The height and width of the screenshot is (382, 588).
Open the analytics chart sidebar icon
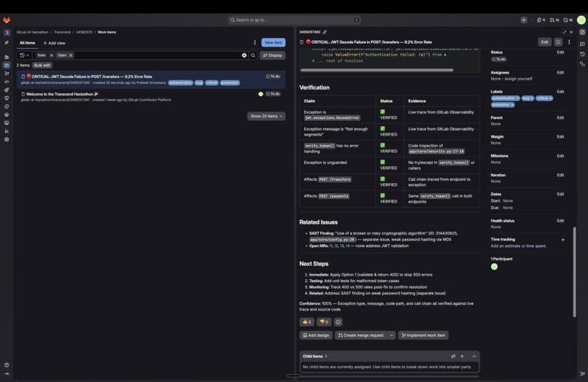[x=7, y=131]
